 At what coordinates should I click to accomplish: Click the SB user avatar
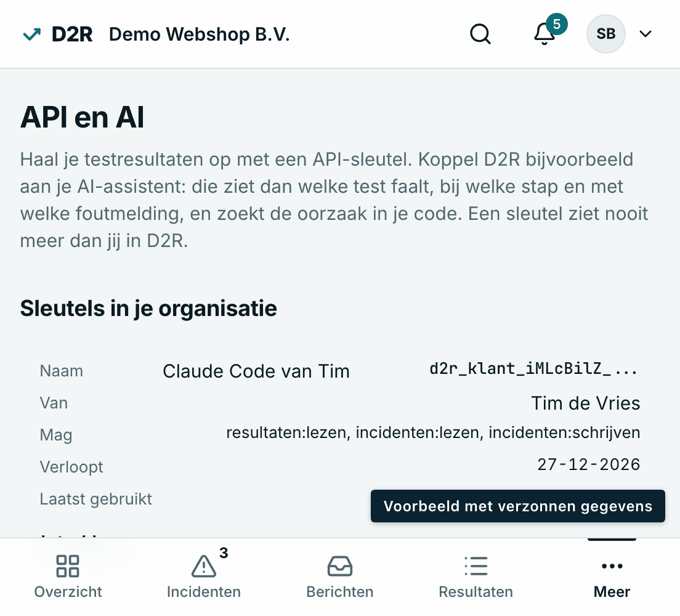(x=606, y=34)
